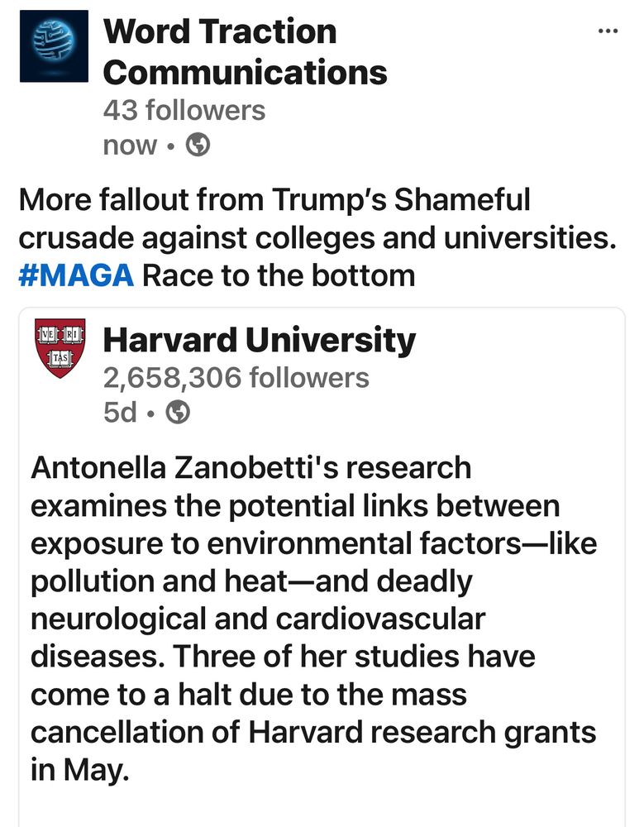644x827 pixels.
Task: Click 'pollution and heat—and deadly' text line
Action: (x=251, y=581)
